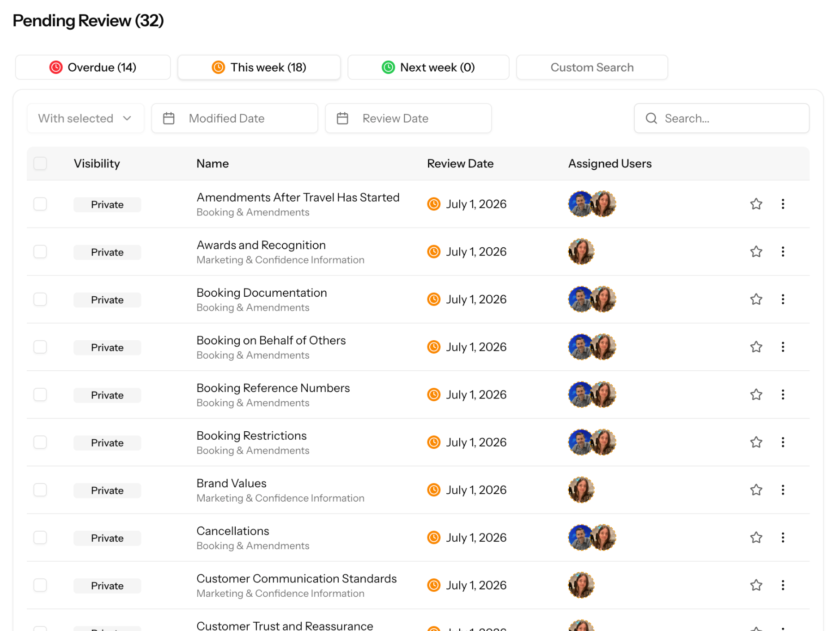Open the Modified Date picker
Image resolution: width=840 pixels, height=631 pixels.
(235, 118)
